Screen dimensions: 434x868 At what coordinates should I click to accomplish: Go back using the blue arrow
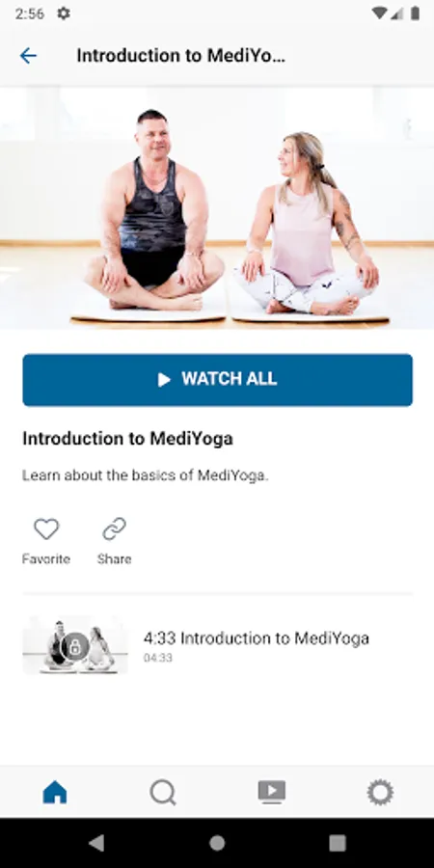(x=28, y=55)
